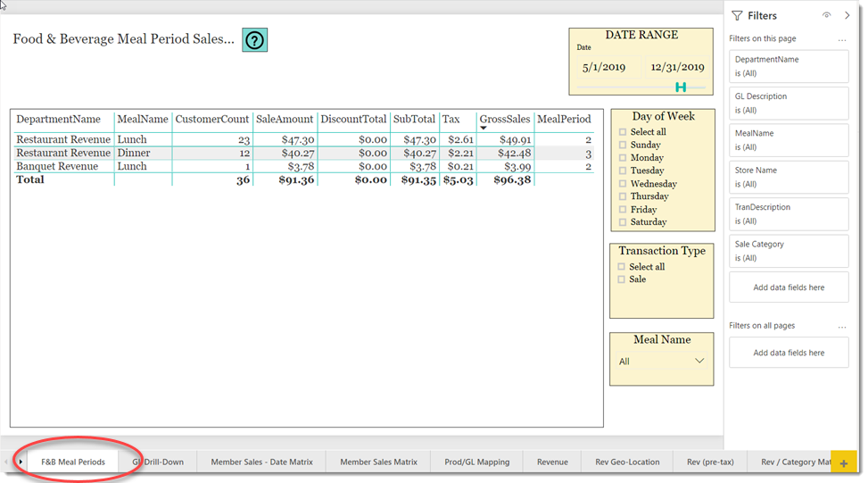868x483 pixels.
Task: Expand the Store Name filter card
Action: [x=788, y=177]
